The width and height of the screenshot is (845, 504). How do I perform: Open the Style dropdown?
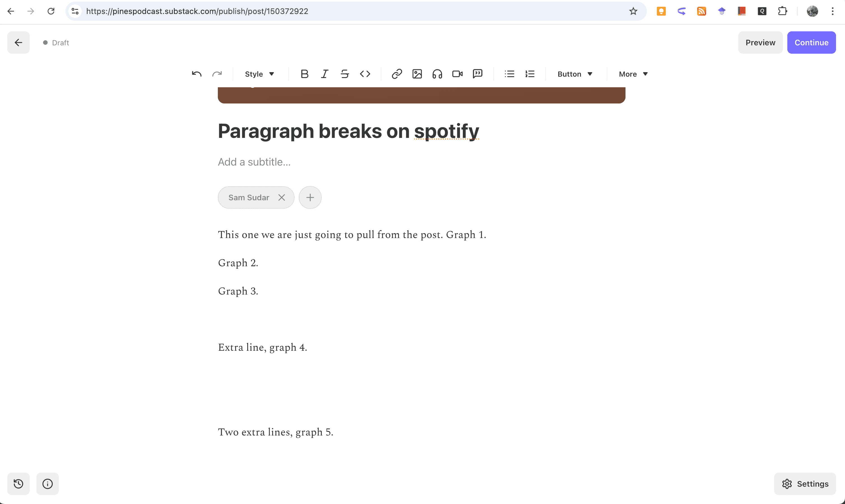coord(259,74)
